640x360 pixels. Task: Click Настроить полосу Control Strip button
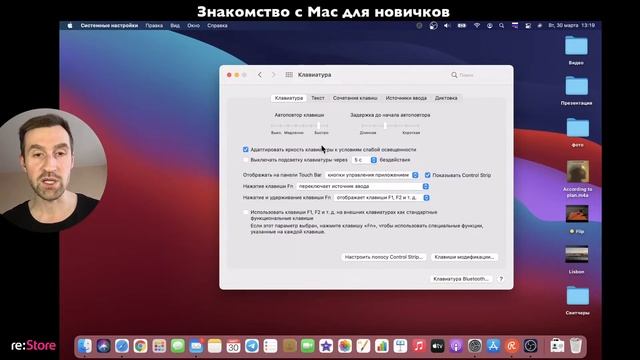[383, 257]
